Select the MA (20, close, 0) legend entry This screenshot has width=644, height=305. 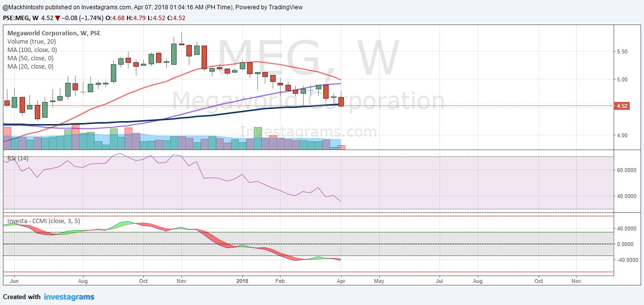[x=30, y=67]
